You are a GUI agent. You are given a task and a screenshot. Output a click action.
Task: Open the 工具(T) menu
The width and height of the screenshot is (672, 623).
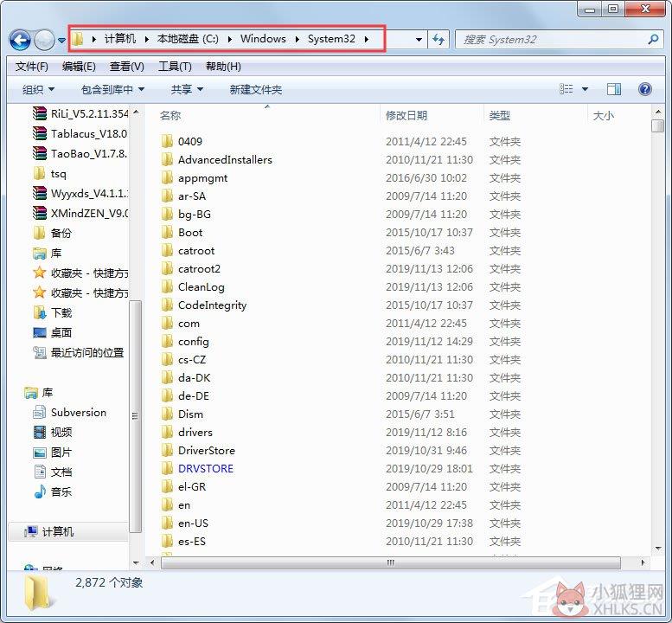pyautogui.click(x=175, y=67)
